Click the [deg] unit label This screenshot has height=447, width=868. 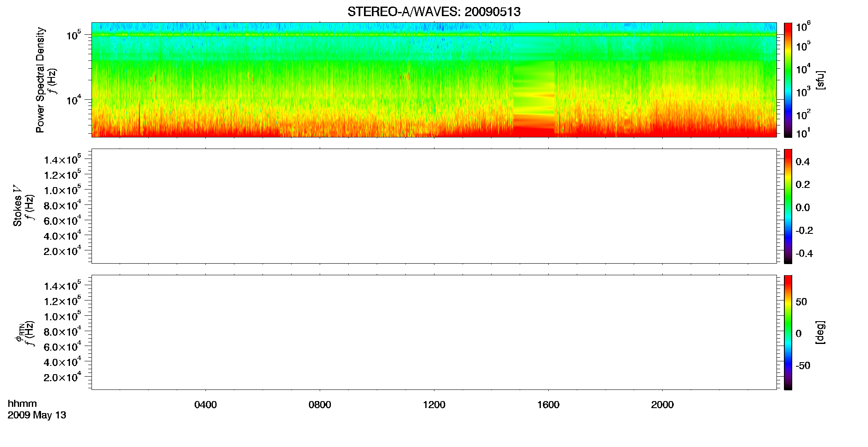click(x=820, y=332)
